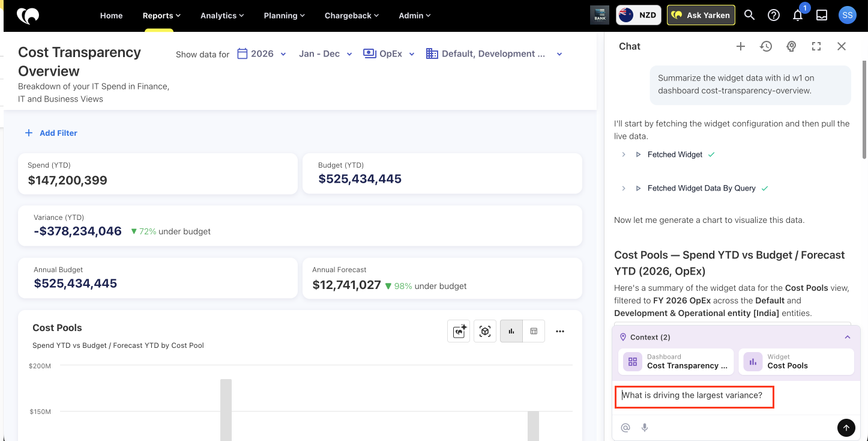Click the lightbulb head icon in Chat
Image resolution: width=868 pixels, height=441 pixels.
[791, 46]
